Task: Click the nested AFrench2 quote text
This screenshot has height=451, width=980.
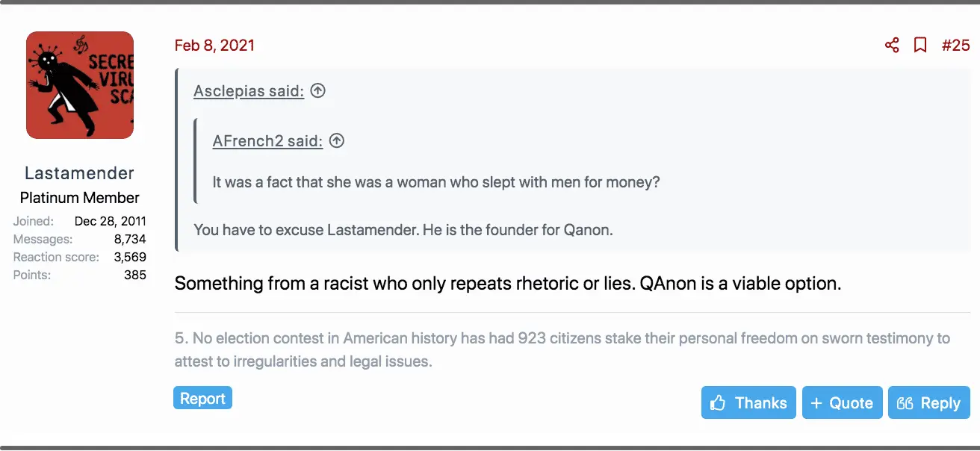Action: [436, 181]
